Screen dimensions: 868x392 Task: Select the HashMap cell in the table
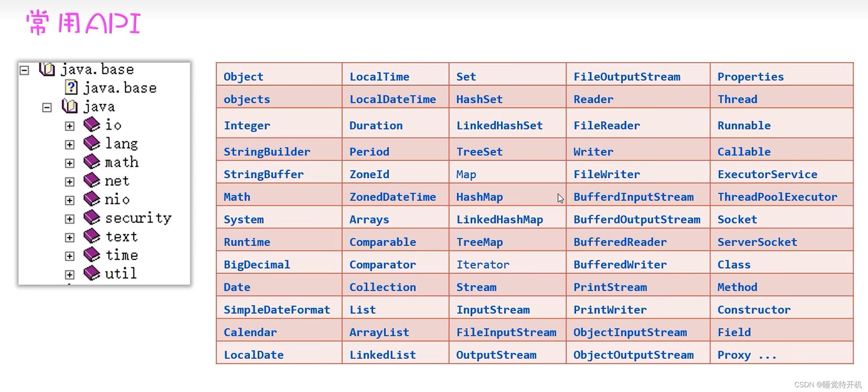479,196
